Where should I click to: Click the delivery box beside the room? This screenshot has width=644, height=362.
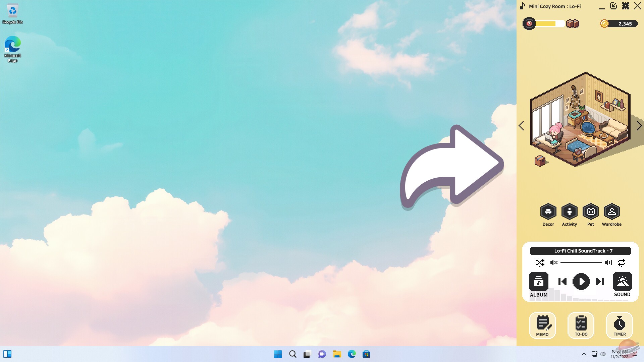pyautogui.click(x=540, y=161)
